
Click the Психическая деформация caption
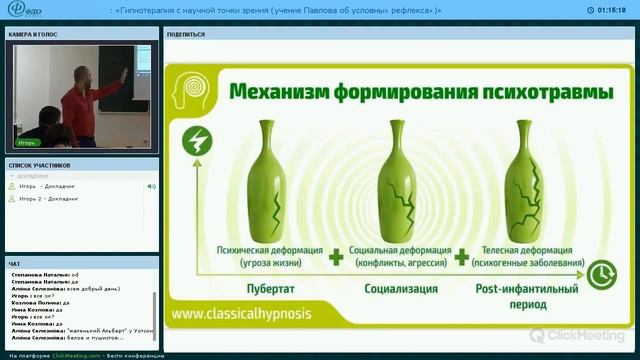point(270,256)
